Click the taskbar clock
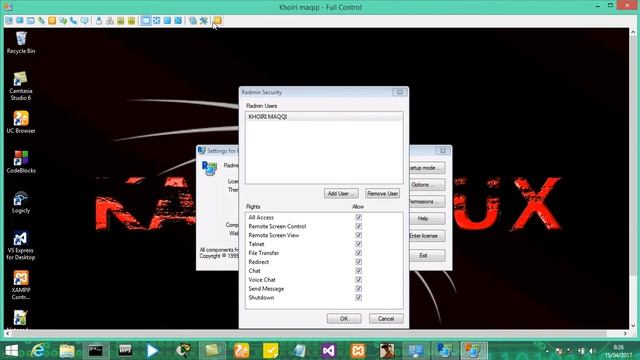This screenshot has width=640, height=360. click(x=618, y=351)
